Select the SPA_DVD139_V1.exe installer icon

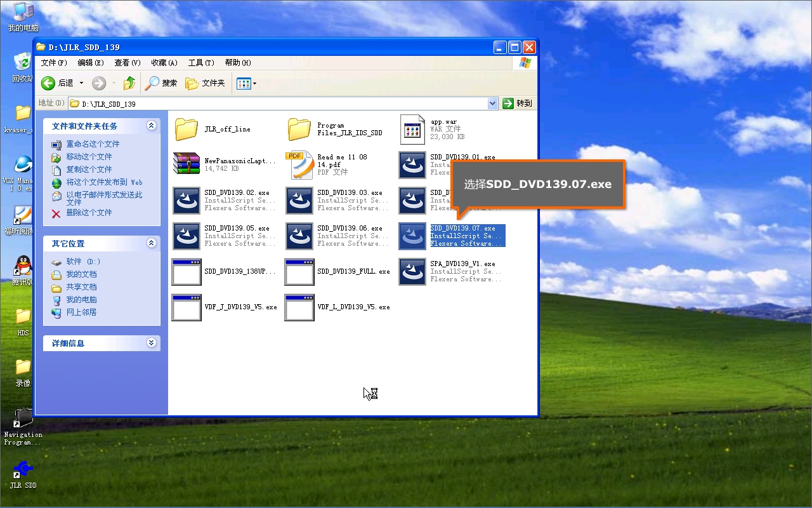[x=412, y=272]
